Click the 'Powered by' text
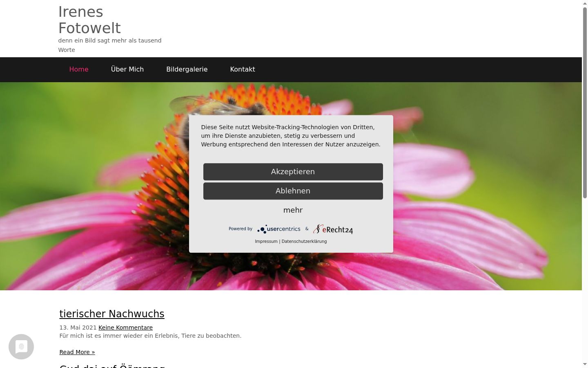The height and width of the screenshot is (368, 588). click(x=241, y=229)
